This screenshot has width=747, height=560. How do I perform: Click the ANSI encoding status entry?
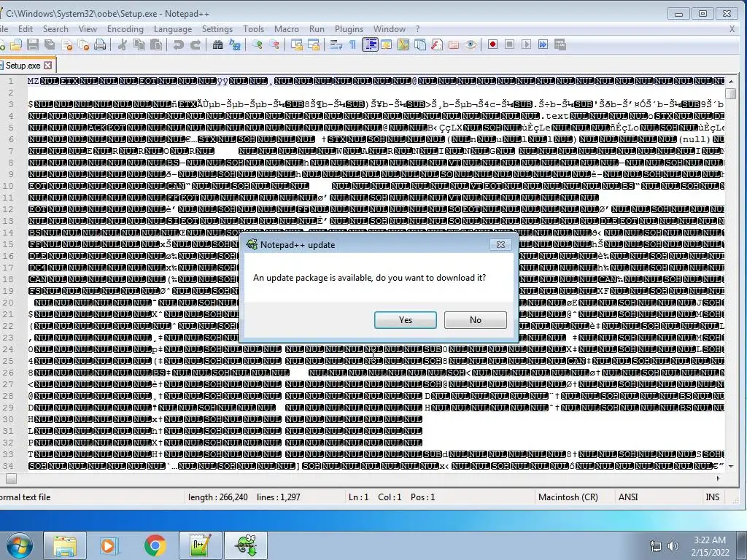coord(628,497)
